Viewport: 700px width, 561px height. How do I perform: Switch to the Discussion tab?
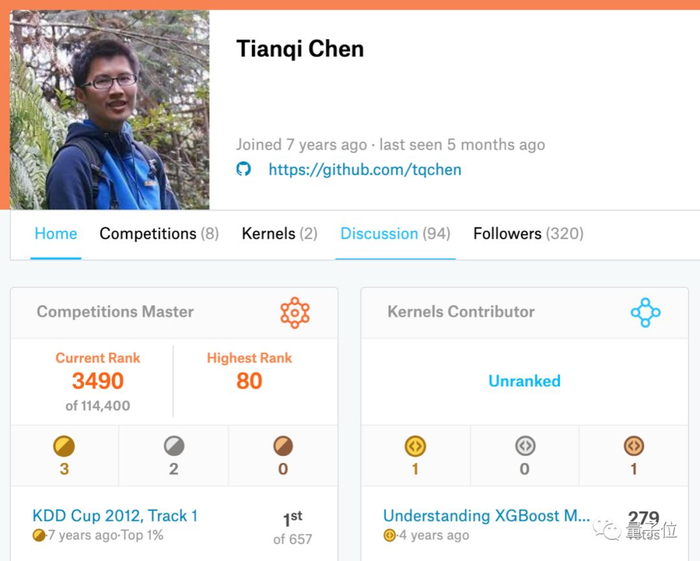pyautogui.click(x=395, y=234)
